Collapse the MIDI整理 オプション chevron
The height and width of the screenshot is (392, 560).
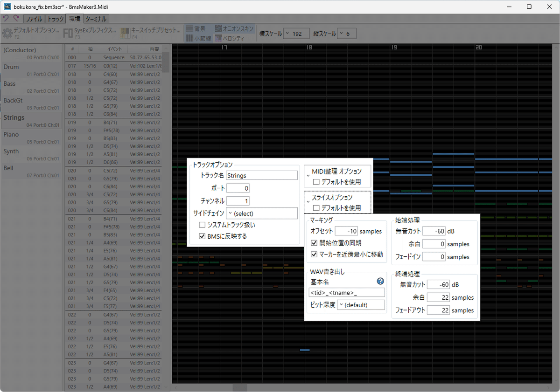(x=308, y=176)
